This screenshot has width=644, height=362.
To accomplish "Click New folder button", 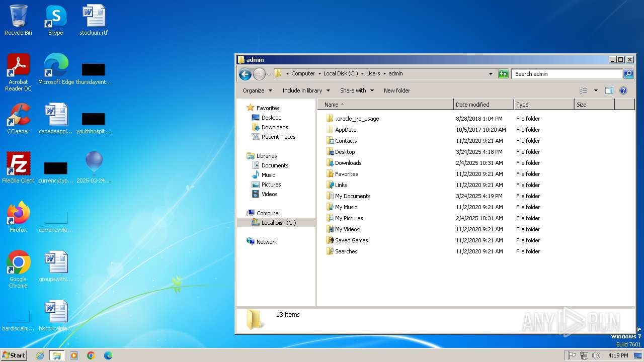I will [x=397, y=90].
